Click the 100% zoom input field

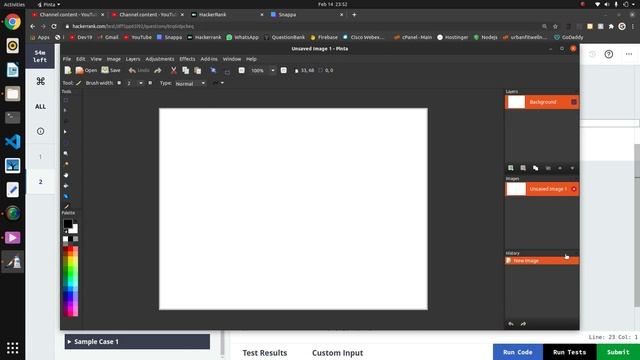pos(259,70)
